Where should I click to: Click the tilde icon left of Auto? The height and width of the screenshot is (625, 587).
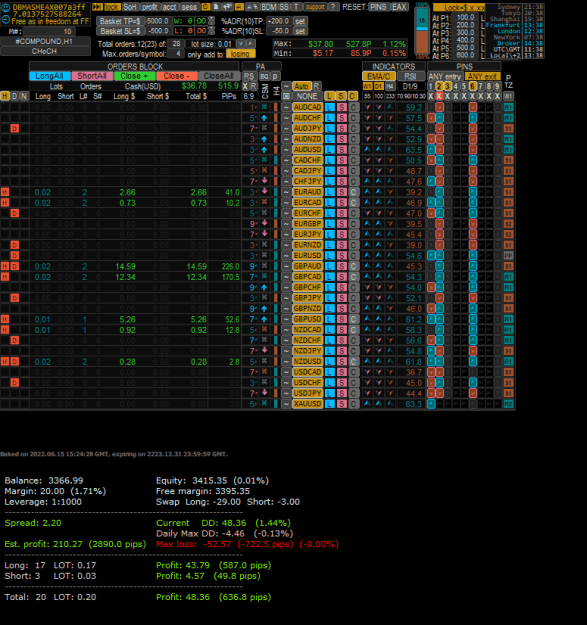pyautogui.click(x=286, y=86)
